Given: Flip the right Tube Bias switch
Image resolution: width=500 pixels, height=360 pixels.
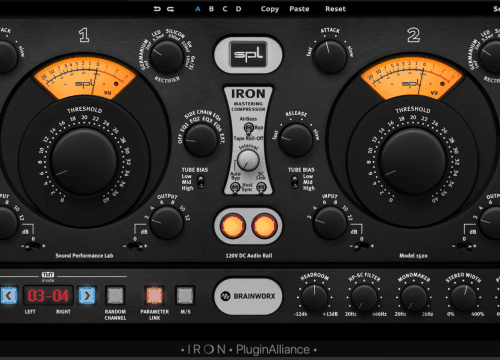Looking at the screenshot, I should (x=295, y=182).
